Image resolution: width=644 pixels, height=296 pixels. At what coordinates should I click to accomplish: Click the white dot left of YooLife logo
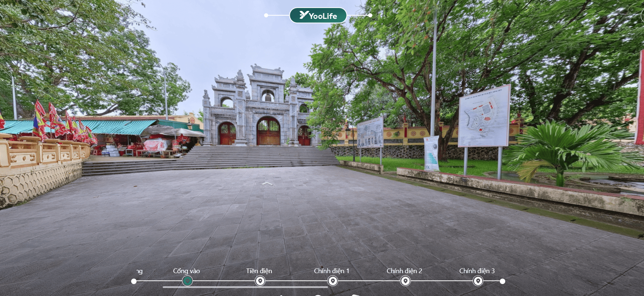click(266, 15)
